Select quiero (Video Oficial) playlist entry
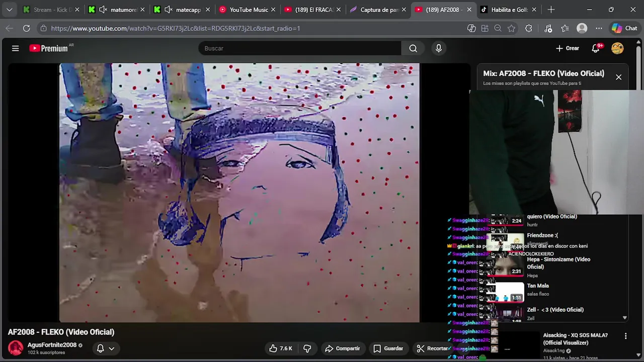This screenshot has width=644, height=362. (552, 217)
